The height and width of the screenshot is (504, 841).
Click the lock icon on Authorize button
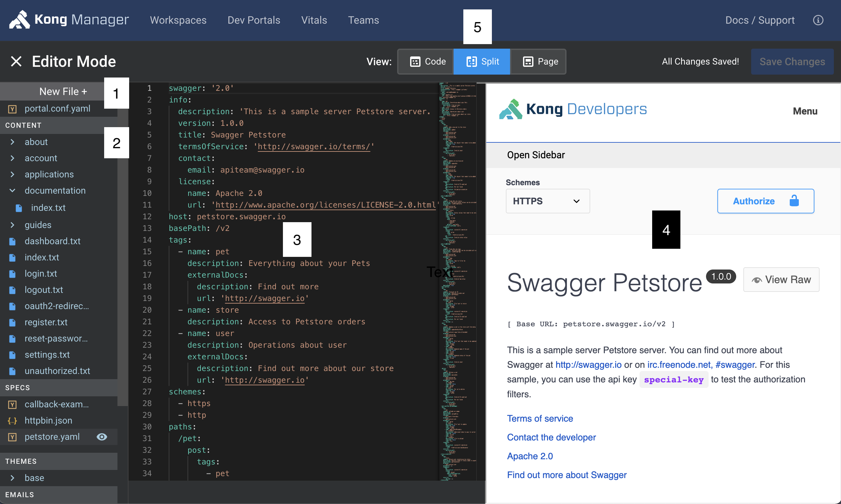point(794,201)
